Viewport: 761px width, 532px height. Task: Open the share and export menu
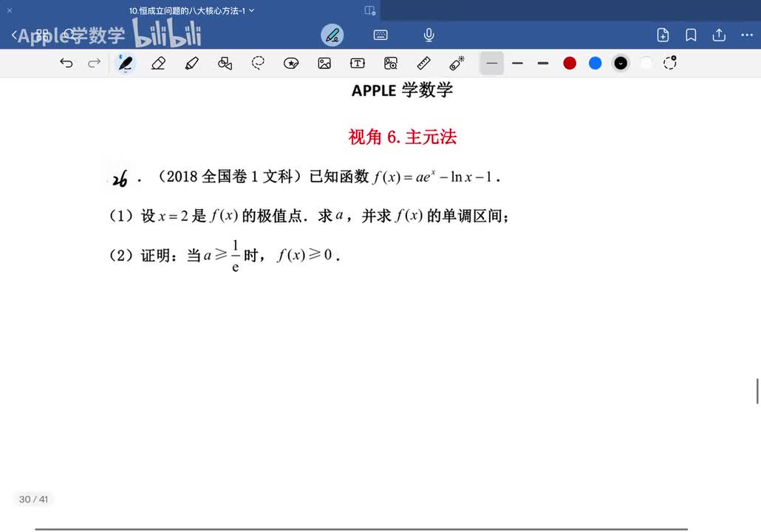[719, 35]
